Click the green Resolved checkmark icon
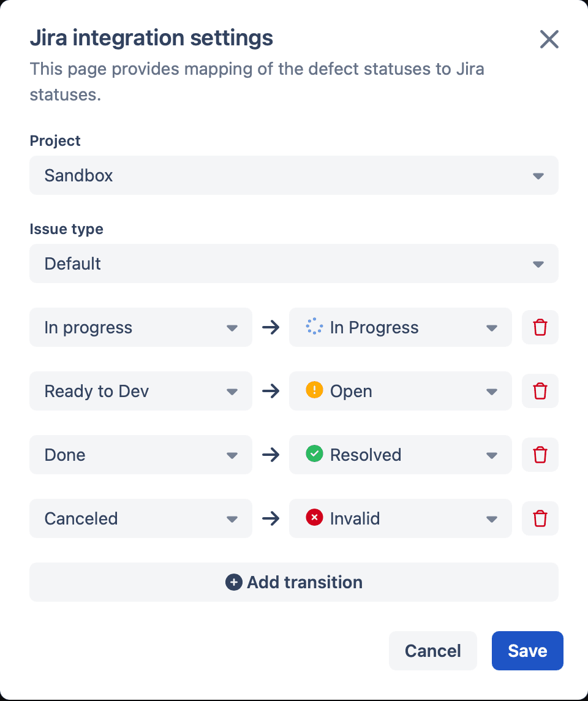 tap(314, 453)
